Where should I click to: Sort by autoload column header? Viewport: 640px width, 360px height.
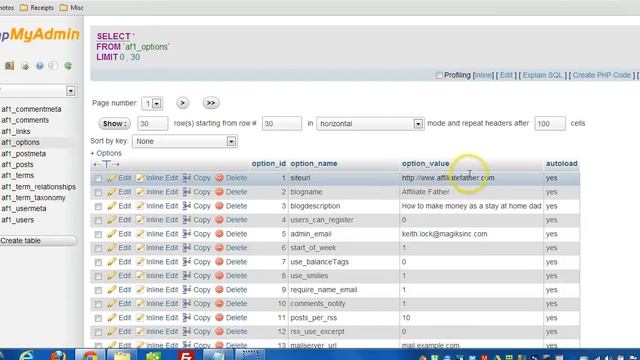[562, 163]
